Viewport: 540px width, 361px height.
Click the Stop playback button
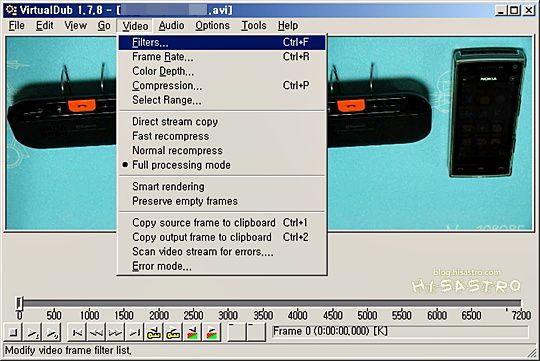[x=13, y=332]
